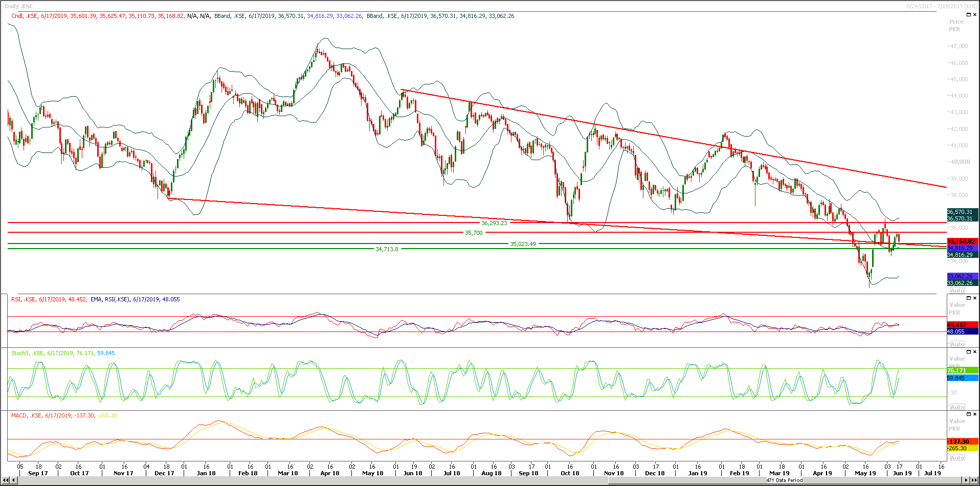Click the 471 Data Period indicator

pyautogui.click(x=784, y=480)
